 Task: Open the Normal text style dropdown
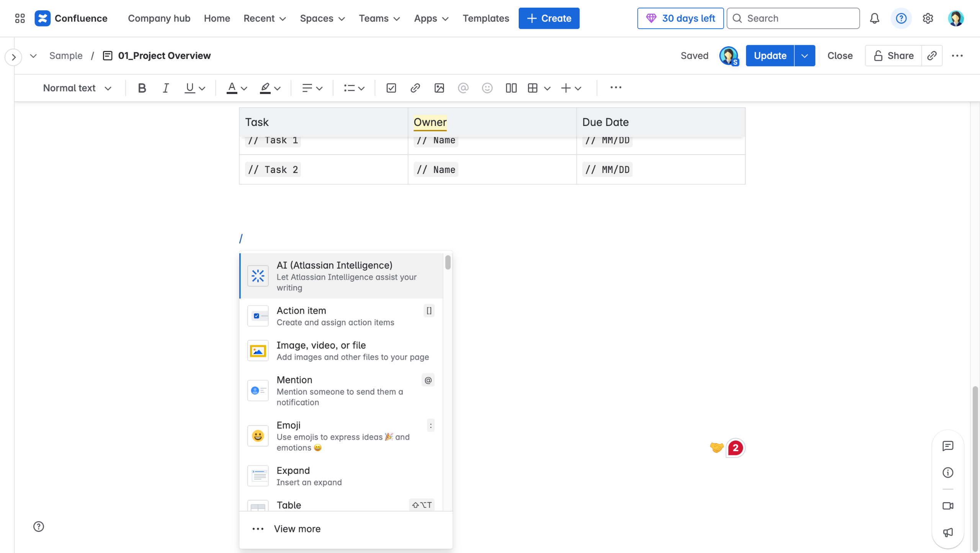(77, 88)
